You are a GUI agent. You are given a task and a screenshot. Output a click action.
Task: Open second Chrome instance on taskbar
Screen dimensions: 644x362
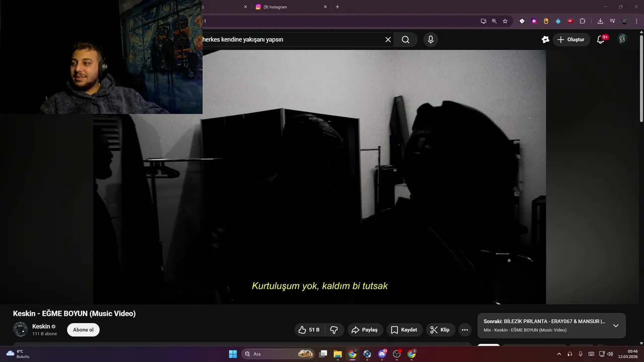[412, 354]
